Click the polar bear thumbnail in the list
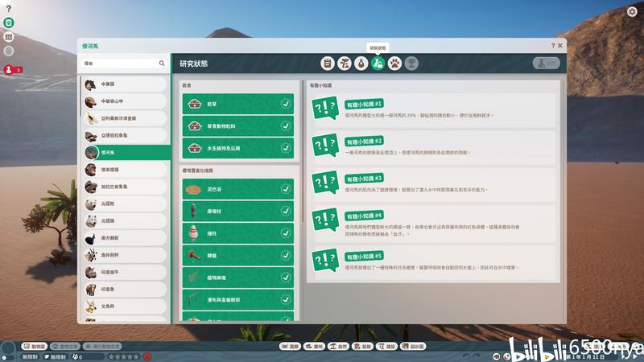The height and width of the screenshot is (362, 644). point(91,204)
